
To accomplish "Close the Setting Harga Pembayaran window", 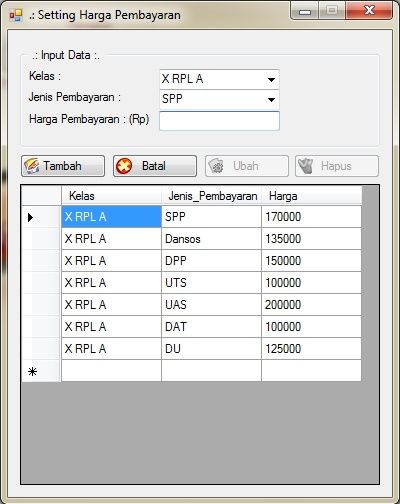I will pyautogui.click(x=369, y=11).
